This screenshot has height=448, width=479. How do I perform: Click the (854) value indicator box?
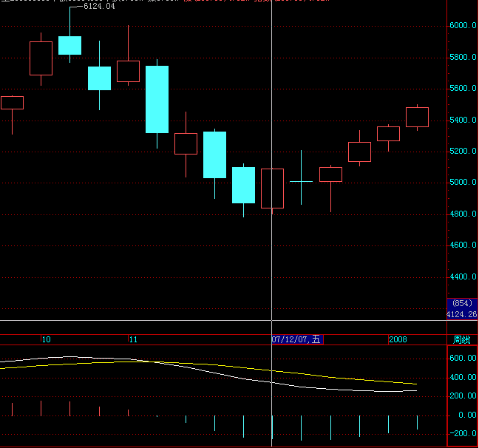pos(462,304)
